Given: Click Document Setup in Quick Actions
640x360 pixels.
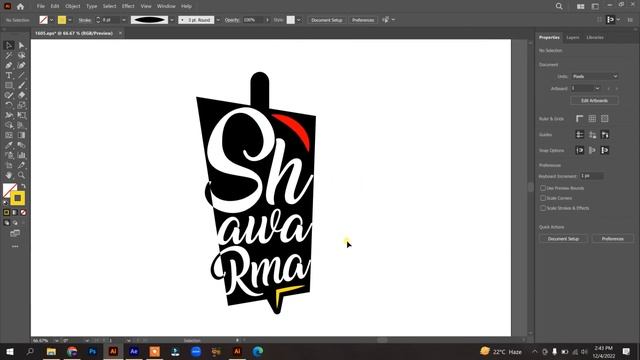Looking at the screenshot, I should coord(563,239).
